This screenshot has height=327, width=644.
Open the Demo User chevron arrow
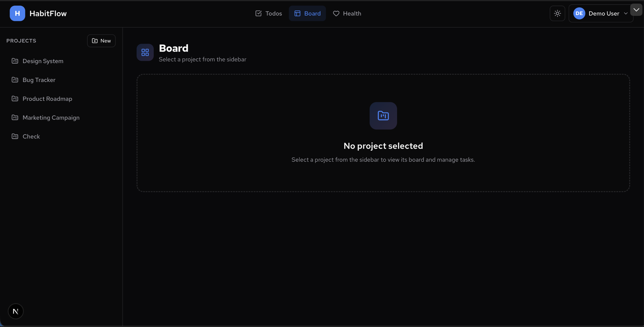[626, 13]
